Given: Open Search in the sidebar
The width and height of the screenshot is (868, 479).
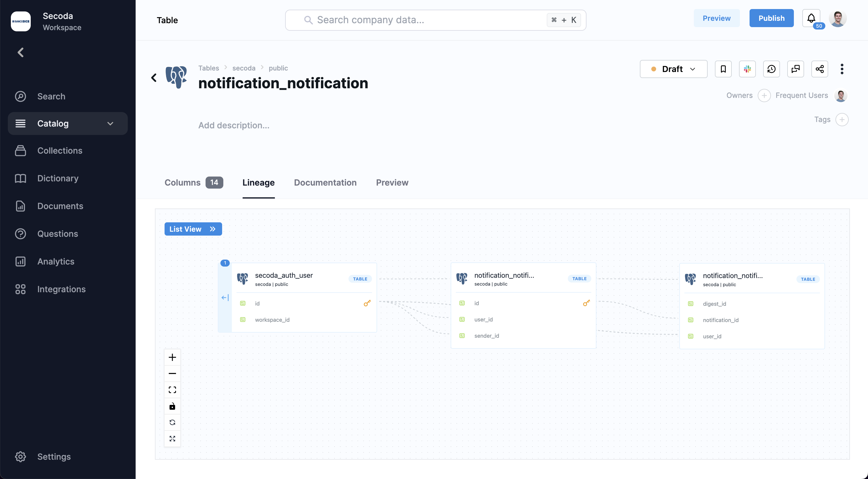Looking at the screenshot, I should [x=51, y=96].
